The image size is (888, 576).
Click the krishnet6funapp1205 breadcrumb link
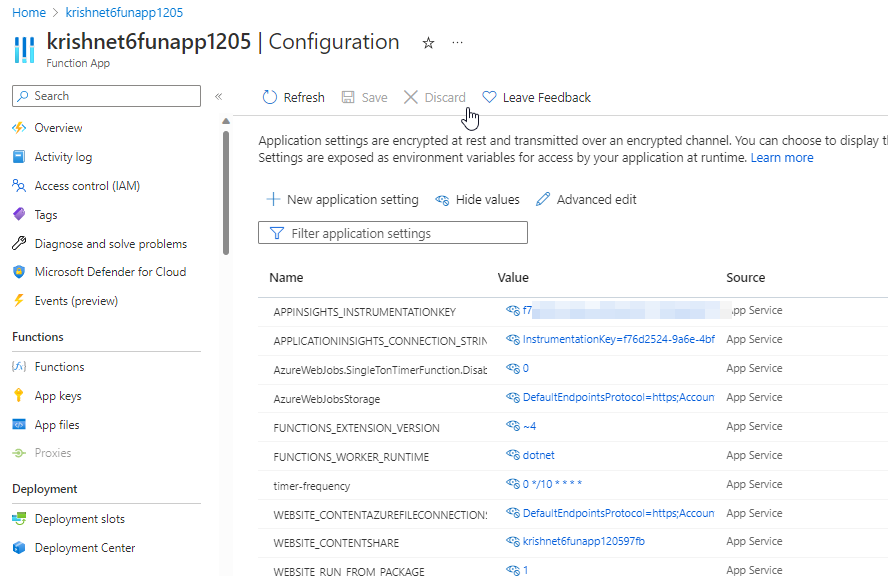(x=124, y=12)
